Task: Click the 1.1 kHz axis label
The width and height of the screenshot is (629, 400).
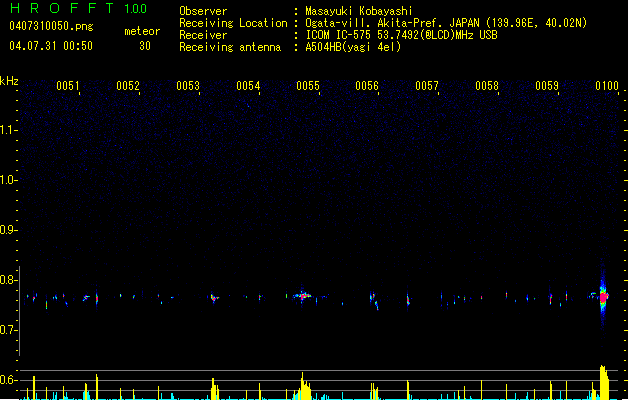Action: pos(9,130)
